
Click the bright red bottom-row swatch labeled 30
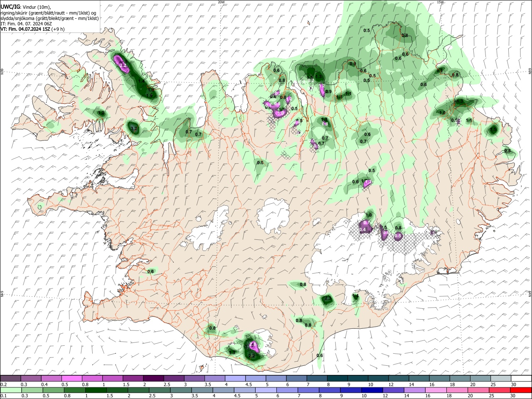coord(521,390)
